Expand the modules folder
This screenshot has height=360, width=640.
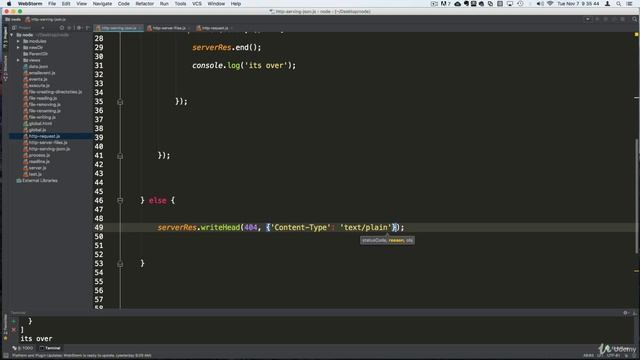[18, 41]
